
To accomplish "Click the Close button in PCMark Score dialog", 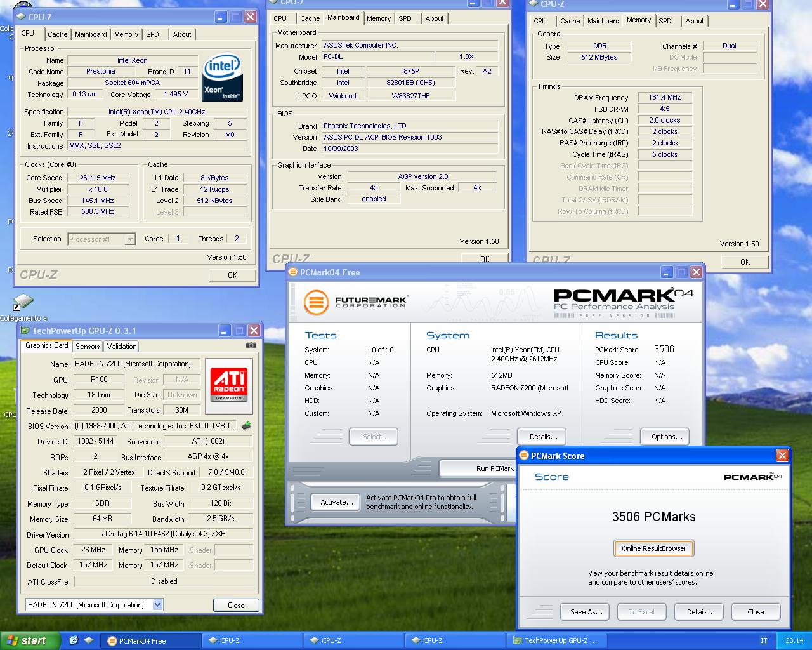I will [x=756, y=612].
